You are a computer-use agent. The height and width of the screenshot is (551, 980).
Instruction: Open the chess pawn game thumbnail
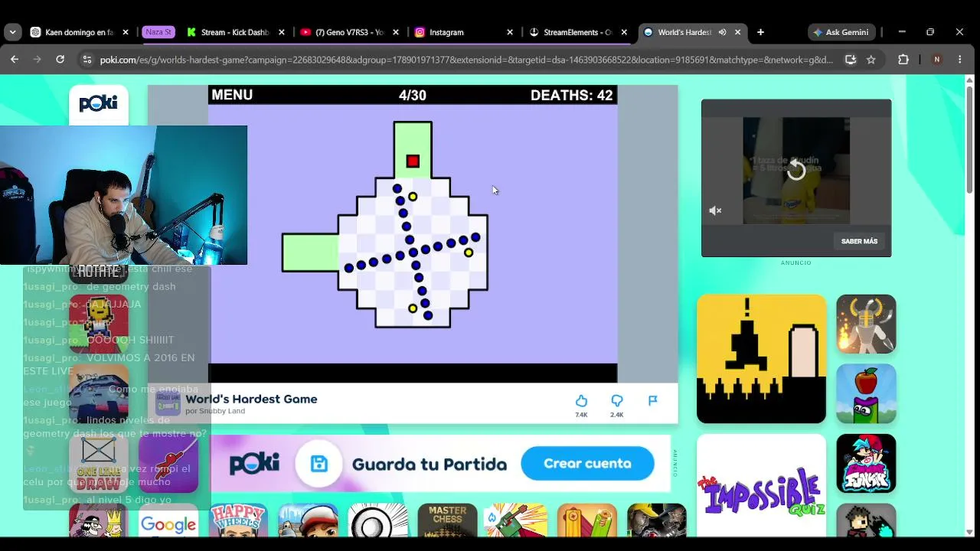click(x=377, y=520)
